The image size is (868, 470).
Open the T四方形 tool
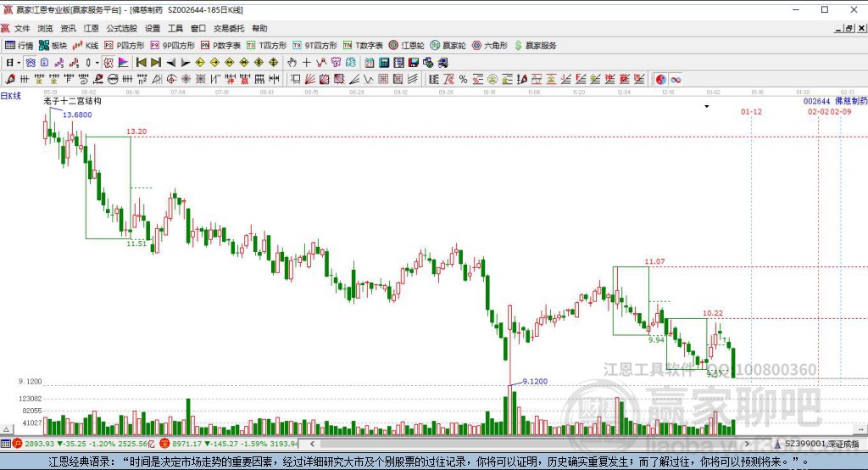267,46
